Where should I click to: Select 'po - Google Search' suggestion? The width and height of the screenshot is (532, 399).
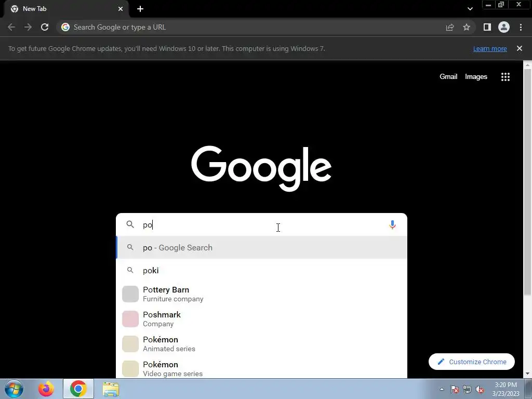pos(261,247)
